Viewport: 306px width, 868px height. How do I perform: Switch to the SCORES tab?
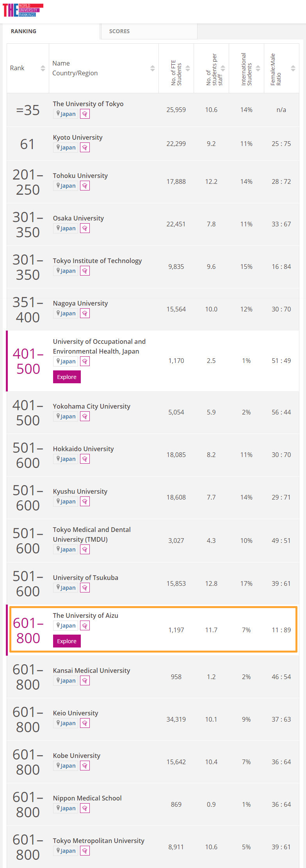click(x=119, y=31)
